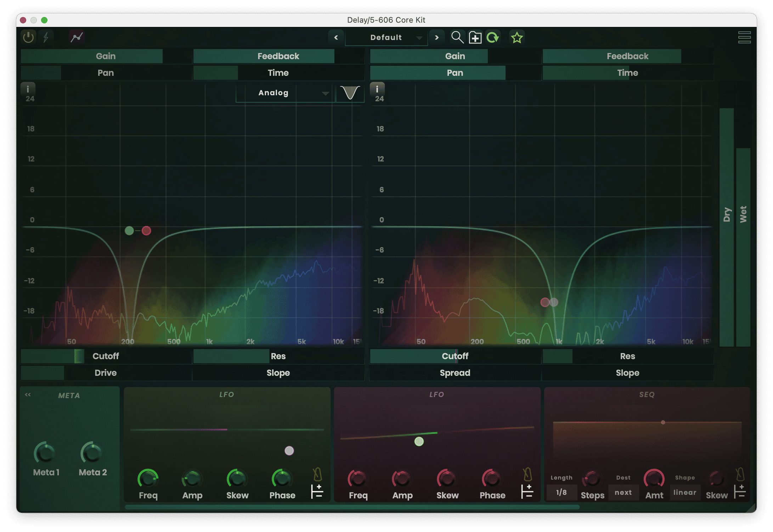Toggle the spectrum curve icon
Viewport: 773px width, 532px height.
tap(77, 37)
